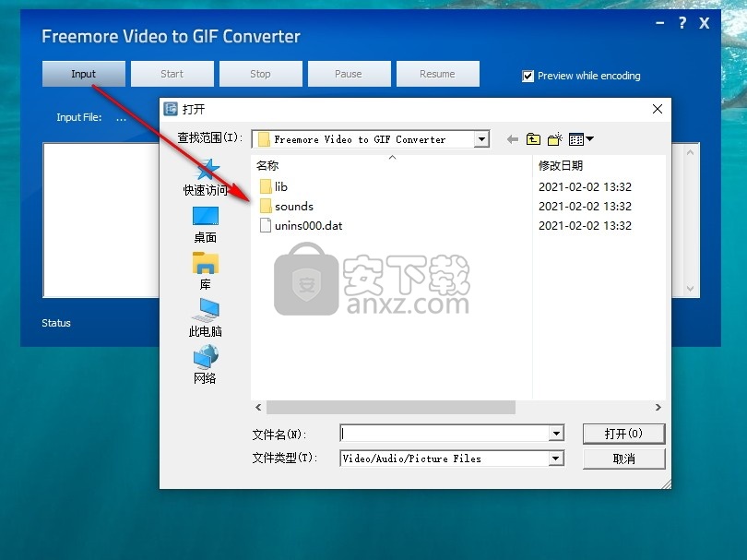Open This PC (此电脑) location

(206, 318)
